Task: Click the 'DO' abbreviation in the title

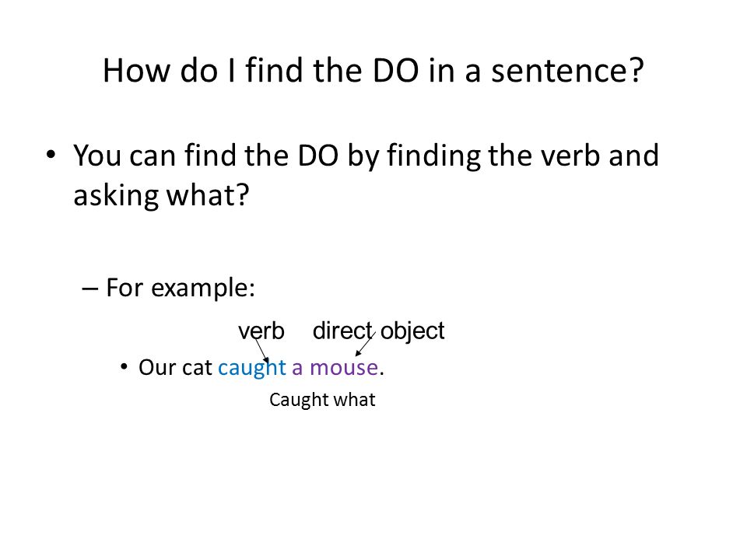Action: click(x=395, y=71)
